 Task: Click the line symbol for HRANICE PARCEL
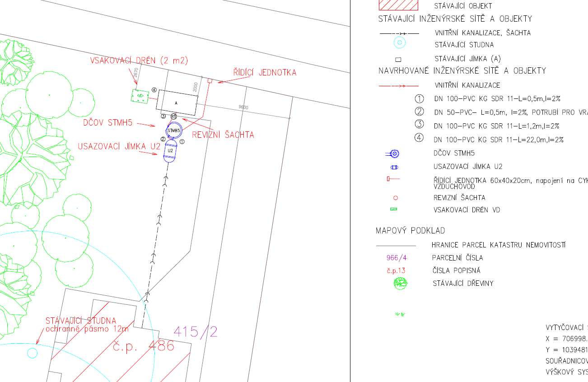[x=396, y=246]
